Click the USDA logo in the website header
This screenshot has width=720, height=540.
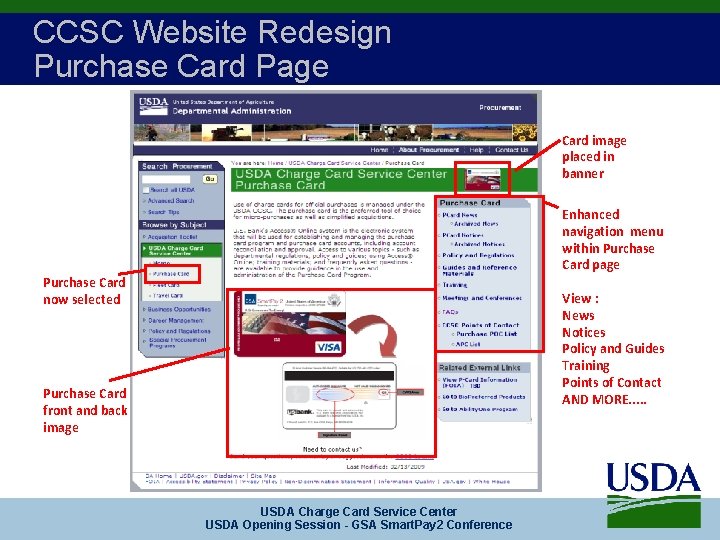click(x=153, y=106)
